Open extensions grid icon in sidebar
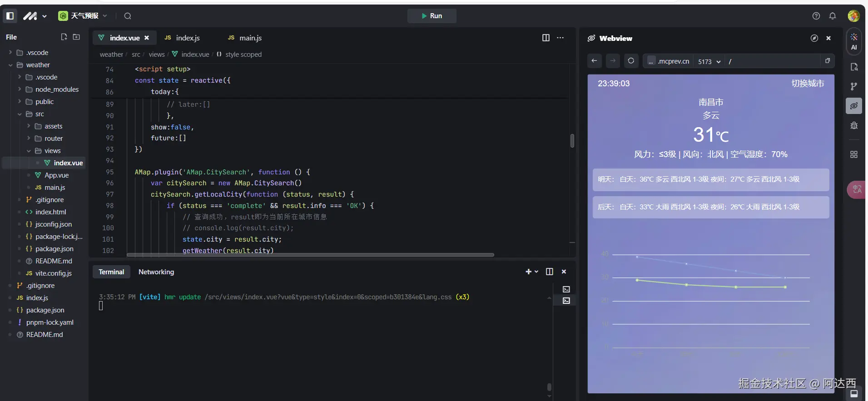 [854, 154]
